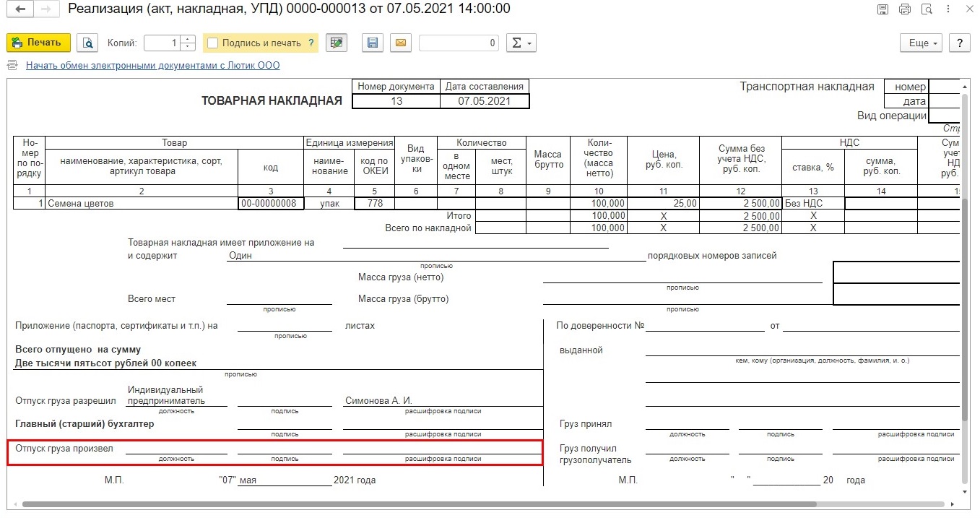Open the Еще dropdown menu
The height and width of the screenshot is (518, 980).
click(922, 43)
